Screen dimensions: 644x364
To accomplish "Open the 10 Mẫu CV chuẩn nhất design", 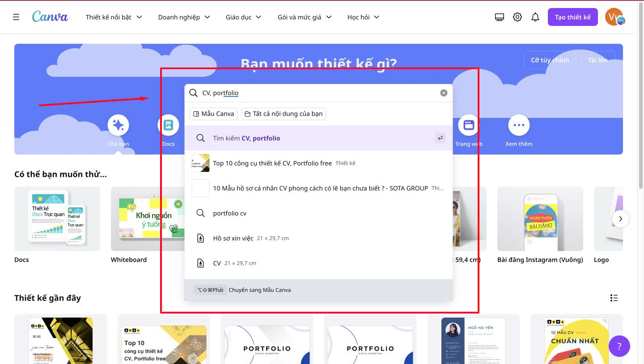I will (x=576, y=339).
